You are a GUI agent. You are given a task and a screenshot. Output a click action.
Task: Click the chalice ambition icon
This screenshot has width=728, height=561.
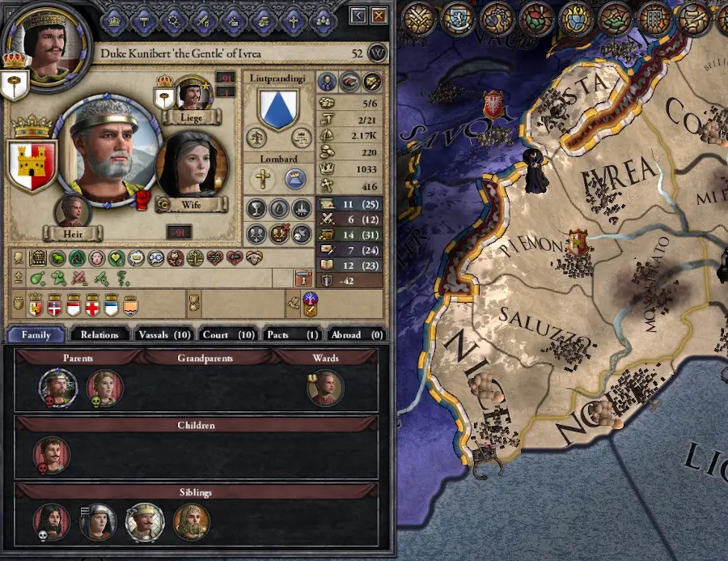256,209
